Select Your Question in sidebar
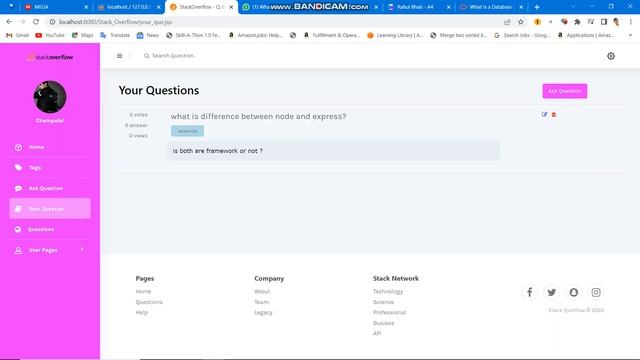 (x=50, y=209)
